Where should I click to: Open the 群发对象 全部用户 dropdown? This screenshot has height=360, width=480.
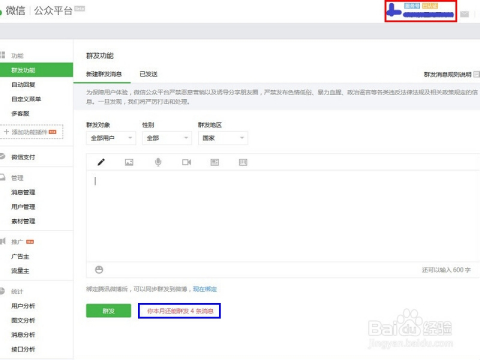(x=111, y=138)
